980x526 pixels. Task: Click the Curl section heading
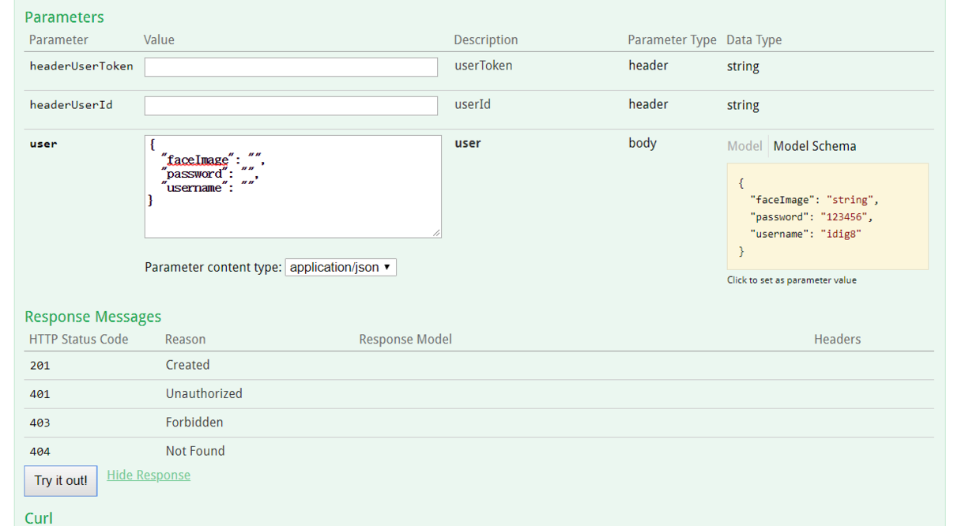39,518
